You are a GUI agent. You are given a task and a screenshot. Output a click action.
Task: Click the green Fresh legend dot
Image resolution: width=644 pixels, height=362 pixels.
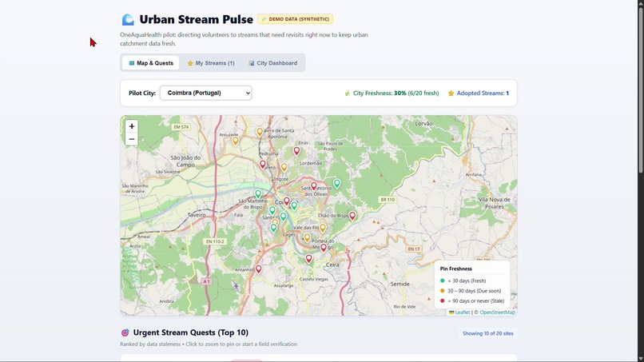click(443, 280)
